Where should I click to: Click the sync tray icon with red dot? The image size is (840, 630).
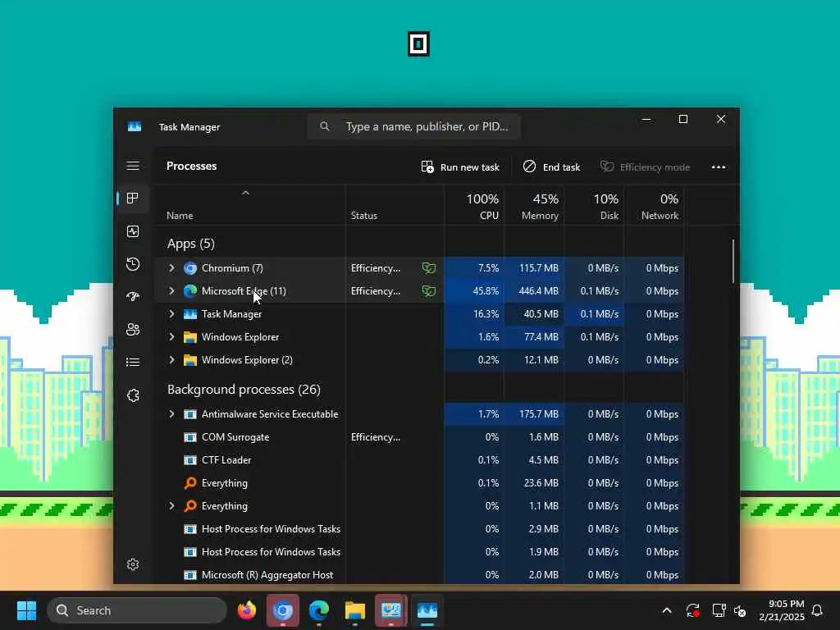click(692, 610)
